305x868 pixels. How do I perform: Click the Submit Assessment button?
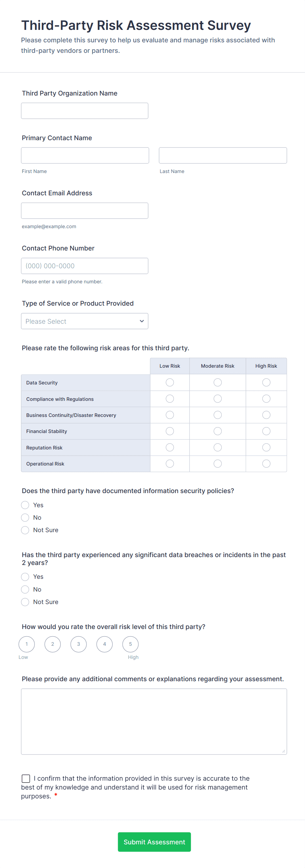(154, 842)
